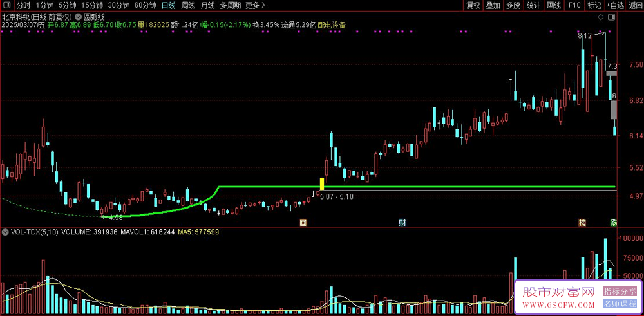
Task: Add stock via +自选 button
Action: tap(615, 5)
